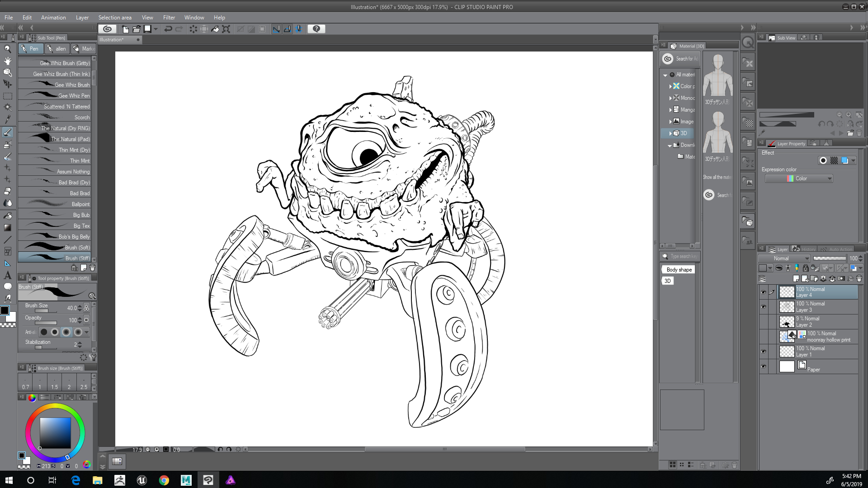Switch to the allen sub tool tab
This screenshot has width=868, height=488.
[x=57, y=49]
